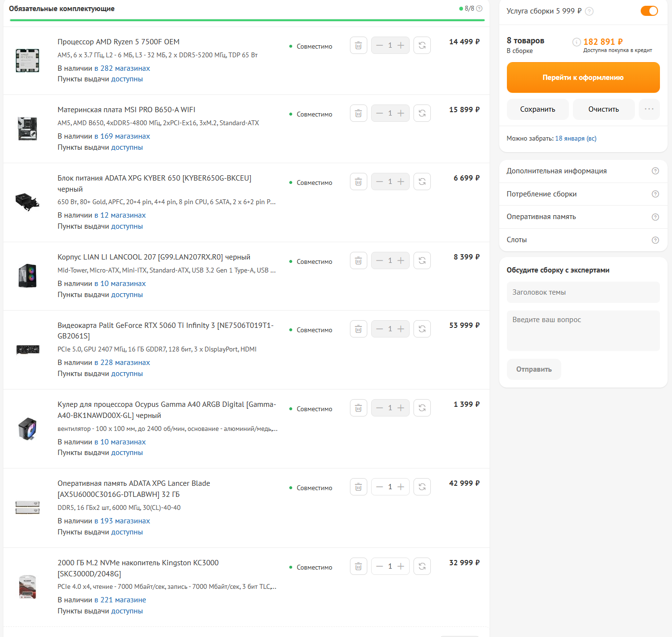Click Перейти к оформлению button

(583, 78)
